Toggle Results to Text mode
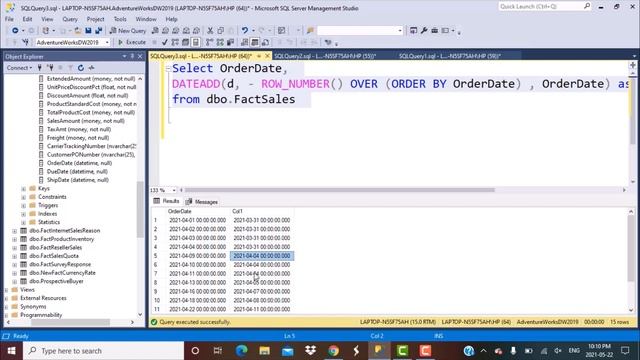This screenshot has width=640, height=360. (244, 42)
